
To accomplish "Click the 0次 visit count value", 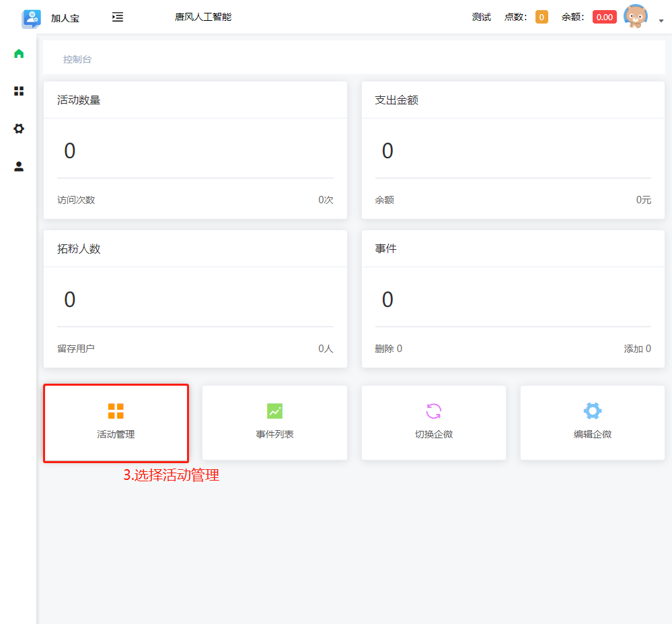I will click(x=326, y=200).
